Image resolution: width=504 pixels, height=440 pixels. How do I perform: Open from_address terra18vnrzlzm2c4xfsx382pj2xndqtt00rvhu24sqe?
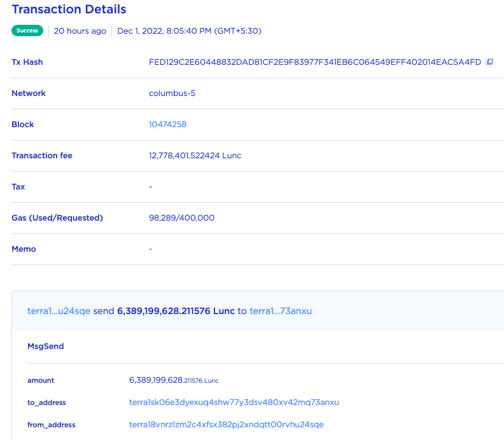227,425
